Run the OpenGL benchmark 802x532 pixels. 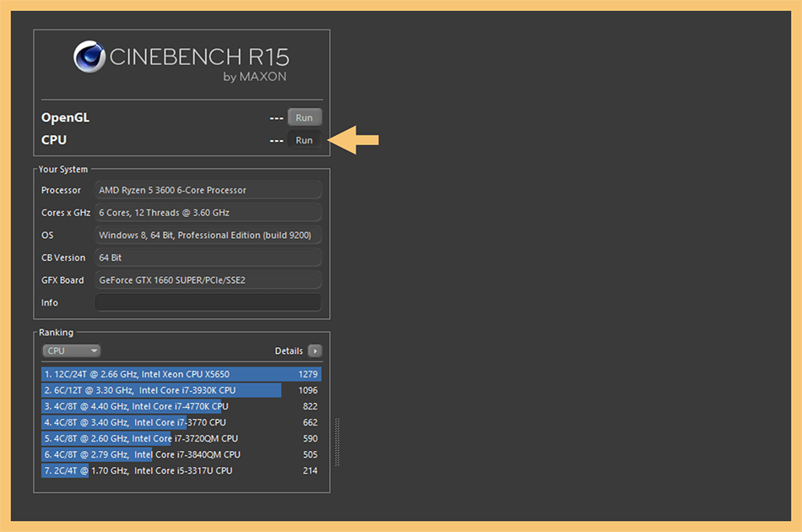coord(304,117)
